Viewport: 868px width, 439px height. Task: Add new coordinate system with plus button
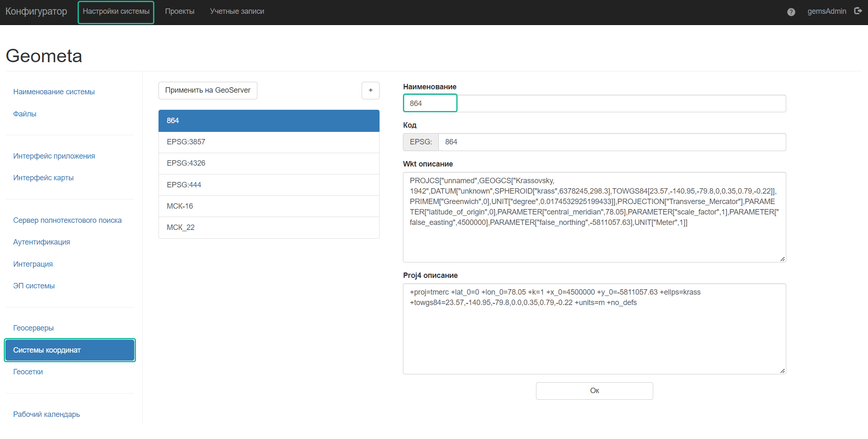(x=370, y=91)
